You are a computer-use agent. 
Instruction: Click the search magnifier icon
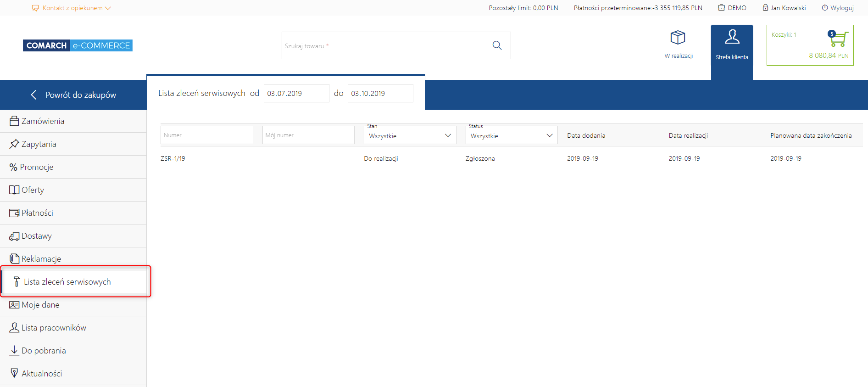pyautogui.click(x=497, y=45)
